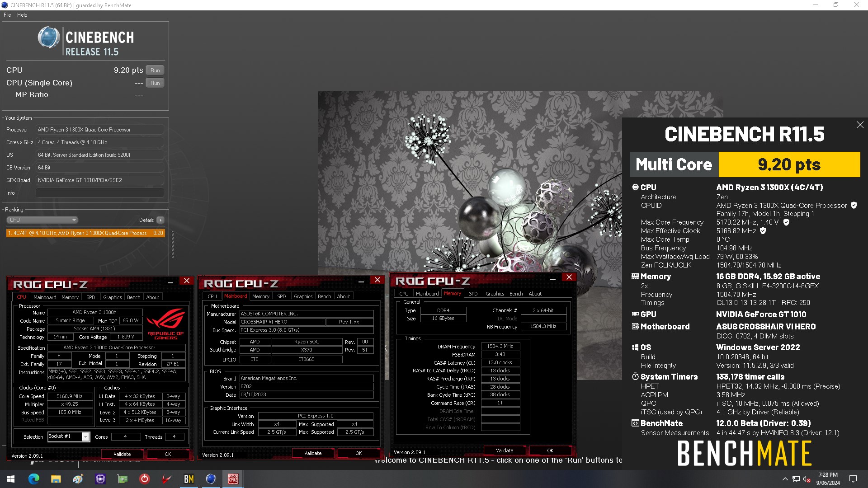Viewport: 868px width, 488px height.
Task: Click Validate in the CPU tab CPU-Z window
Action: click(122, 454)
